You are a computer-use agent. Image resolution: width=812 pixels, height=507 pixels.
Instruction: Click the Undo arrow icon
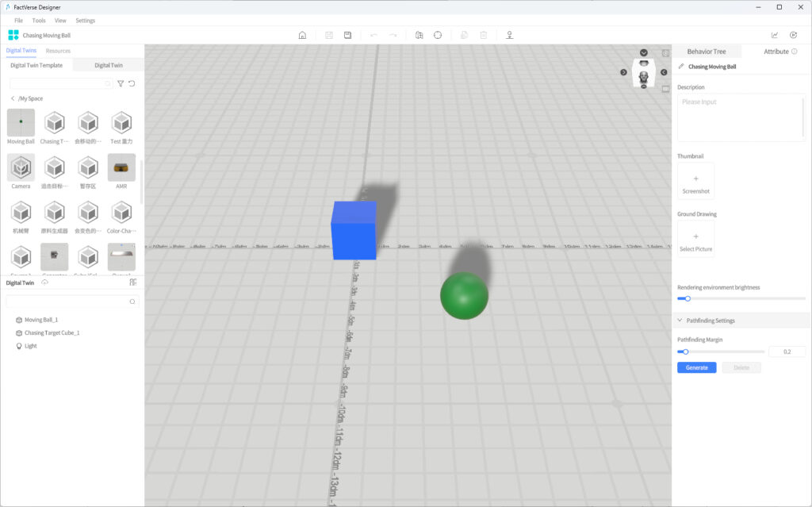coord(373,35)
